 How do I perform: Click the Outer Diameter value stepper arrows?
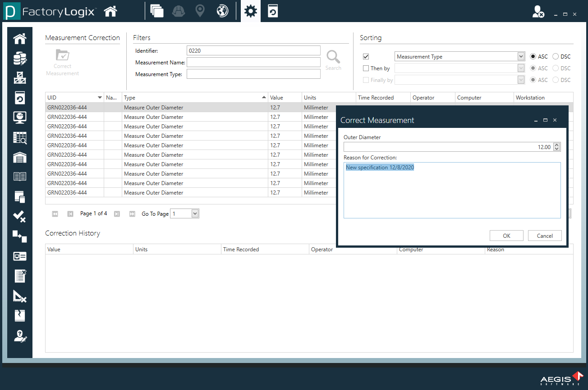point(557,147)
